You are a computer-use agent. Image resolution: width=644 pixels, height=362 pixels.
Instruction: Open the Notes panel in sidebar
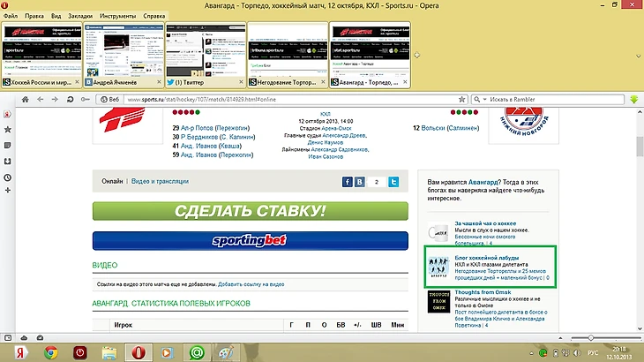(7, 146)
